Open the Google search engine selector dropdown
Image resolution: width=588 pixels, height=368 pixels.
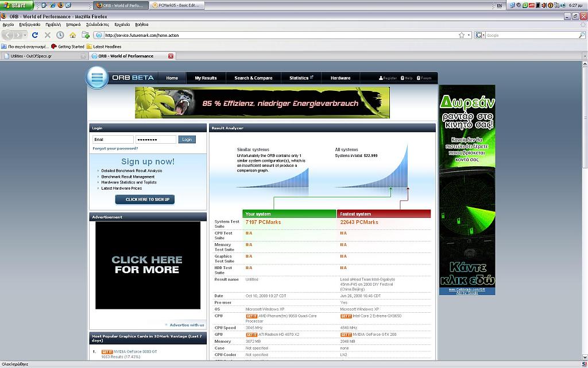click(x=480, y=35)
